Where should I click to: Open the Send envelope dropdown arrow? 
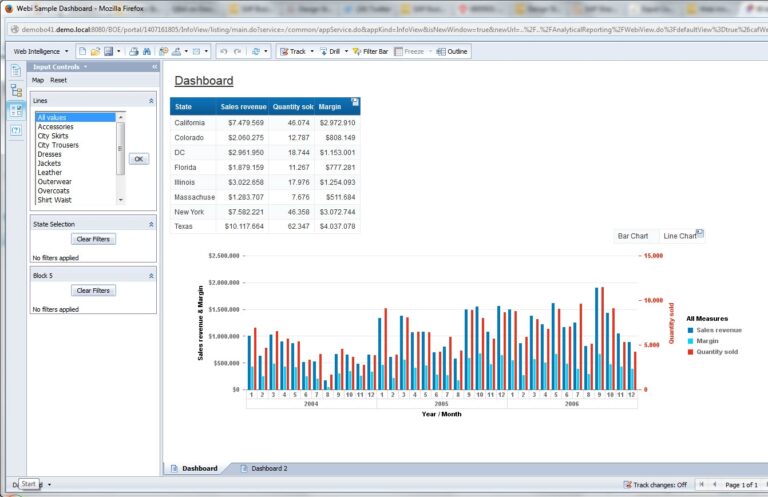[x=206, y=51]
